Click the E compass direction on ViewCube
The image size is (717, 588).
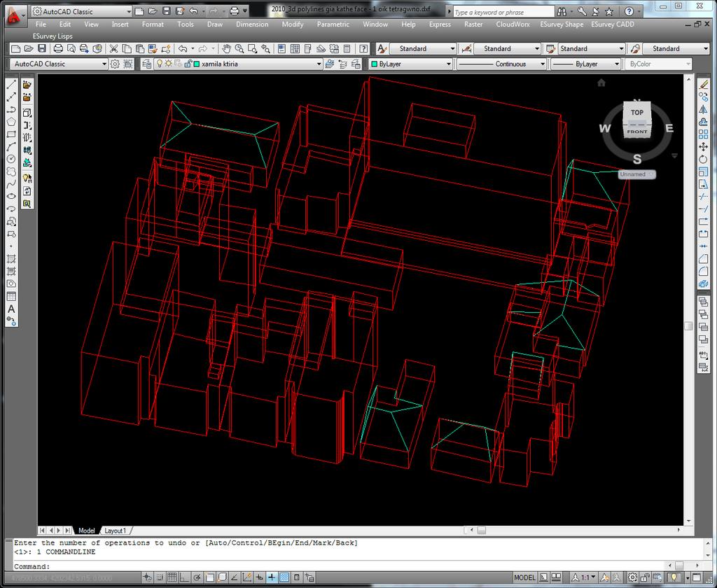pyautogui.click(x=669, y=128)
